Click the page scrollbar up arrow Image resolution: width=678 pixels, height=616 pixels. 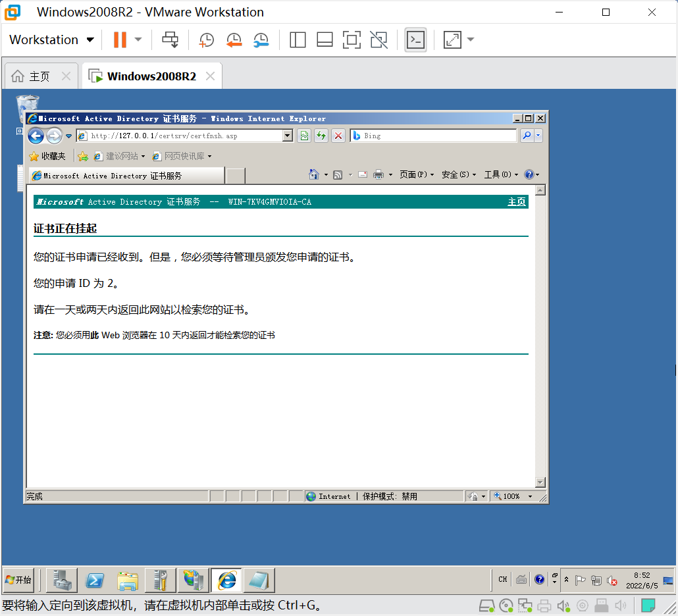[540, 190]
